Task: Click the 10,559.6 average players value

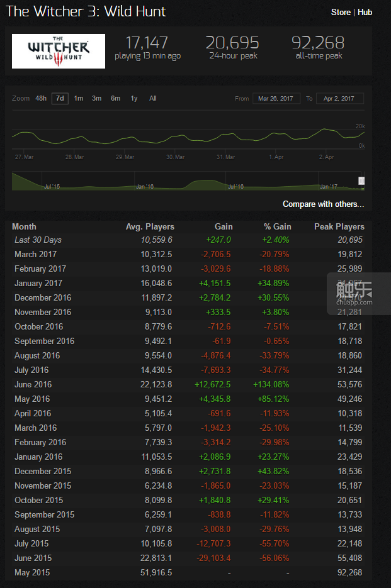Action: 156,240
